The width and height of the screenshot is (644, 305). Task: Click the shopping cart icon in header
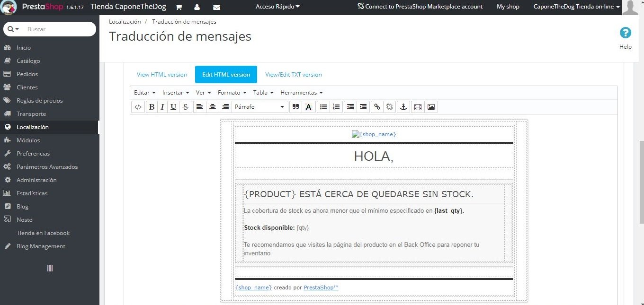pyautogui.click(x=179, y=7)
